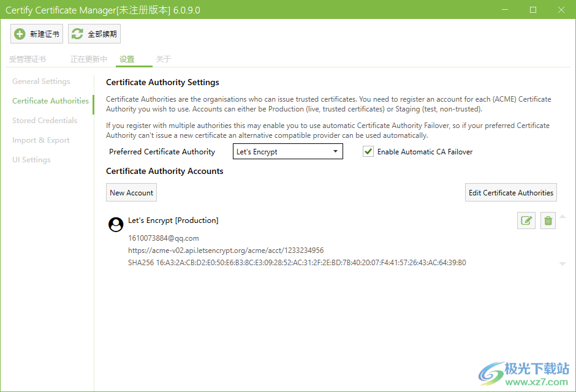This screenshot has height=392, width=576.
Task: Select the 设置 settings tab
Action: pos(127,59)
